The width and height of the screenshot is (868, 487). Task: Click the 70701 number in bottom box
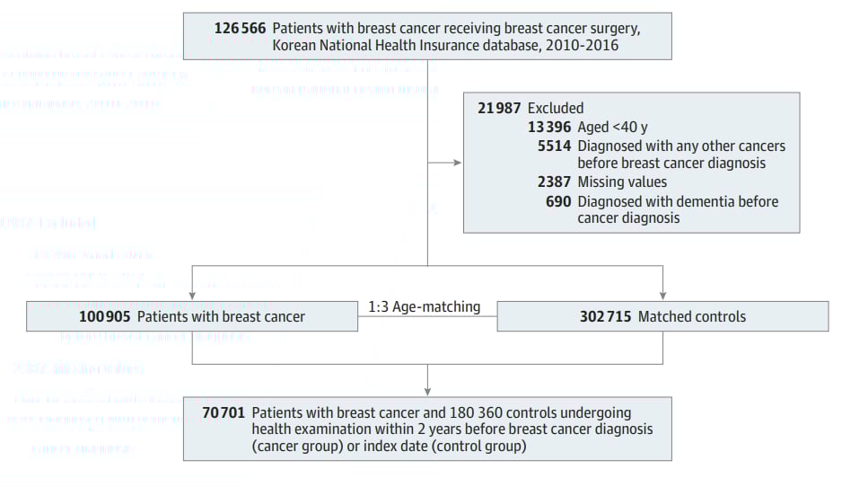click(225, 412)
